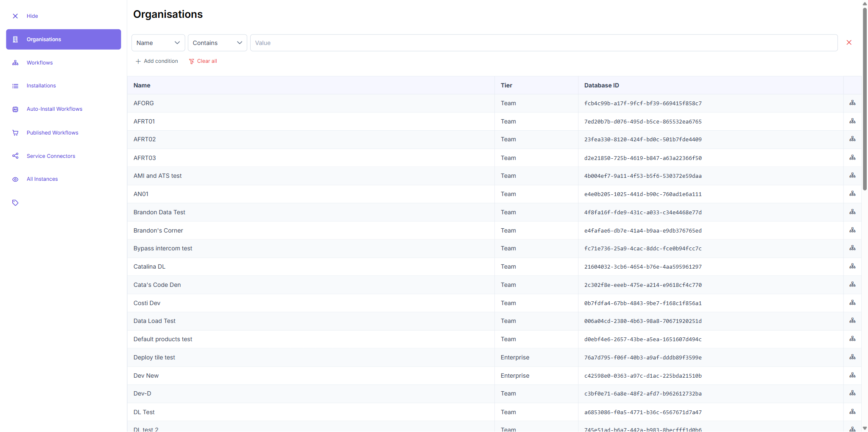Click scrollbar down arrow
This screenshot has width=868, height=432.
pos(865,428)
